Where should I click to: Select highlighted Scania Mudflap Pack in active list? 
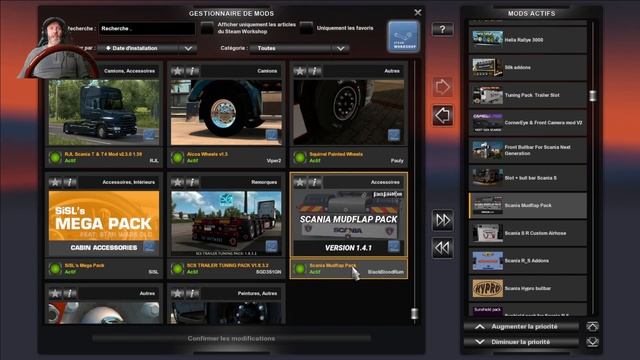(x=528, y=205)
